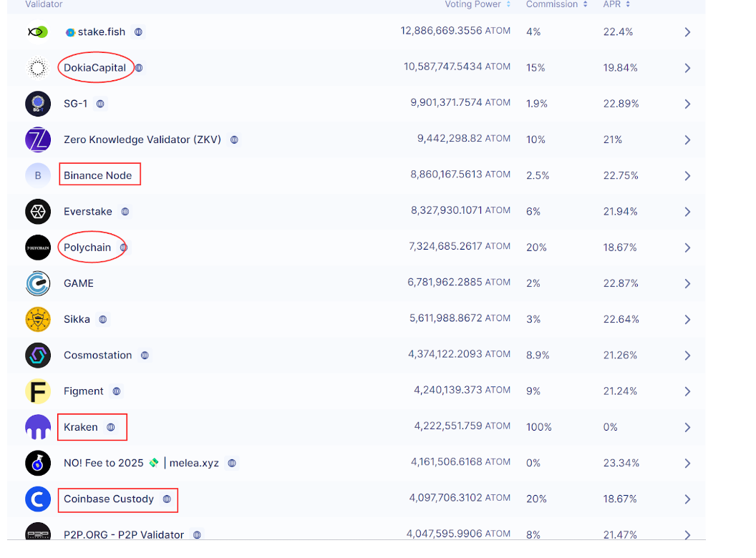
Task: Open the GAME validator name link
Action: 79,283
